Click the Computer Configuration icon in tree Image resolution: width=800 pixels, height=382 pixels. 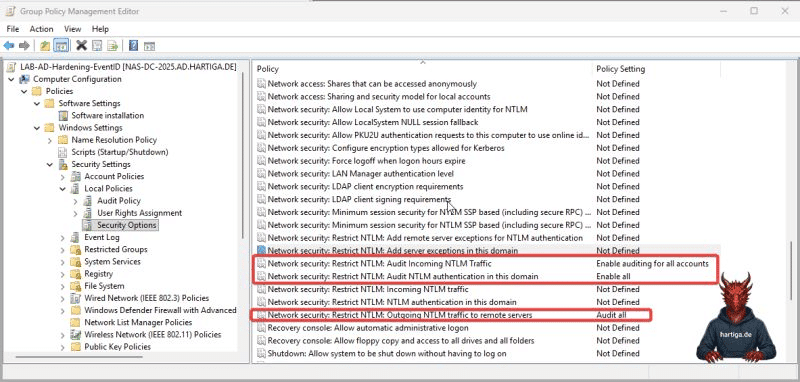24,79
